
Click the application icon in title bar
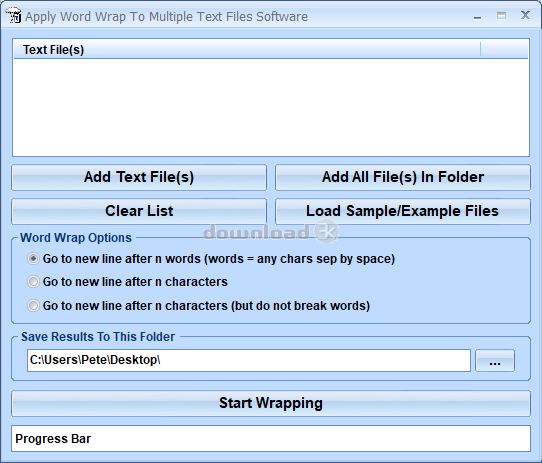coord(13,16)
